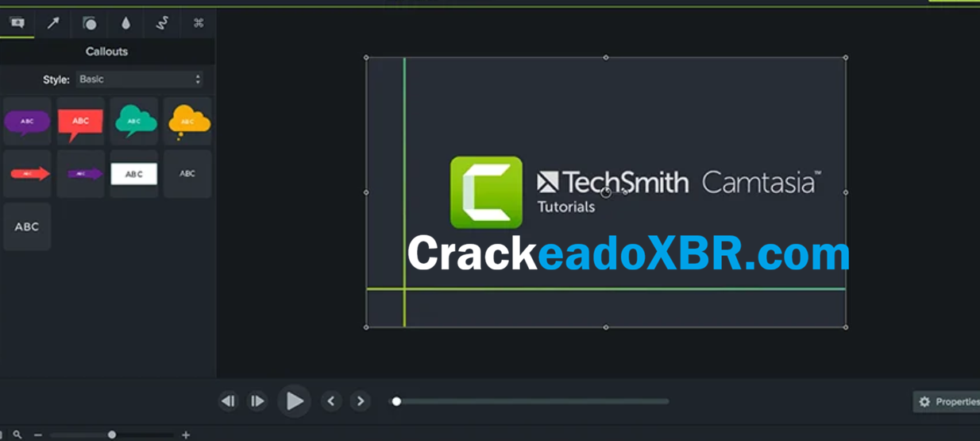This screenshot has width=980, height=441.
Task: Pick the green cloud callout
Action: pyautogui.click(x=133, y=122)
